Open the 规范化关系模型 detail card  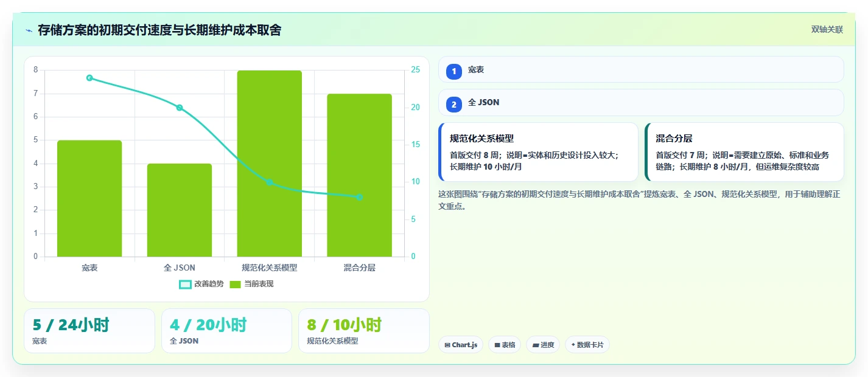538,152
